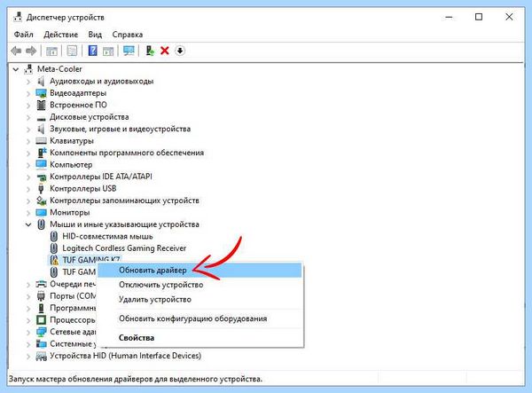Choose Удалить устройство in context menu
Screen dimensions: 532x393
click(x=199, y=299)
